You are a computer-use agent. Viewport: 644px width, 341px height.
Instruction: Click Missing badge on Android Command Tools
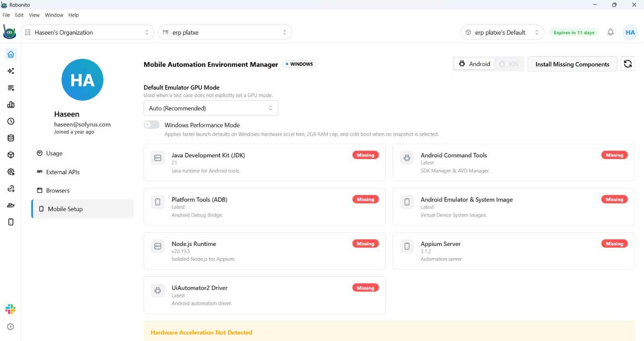pos(615,155)
